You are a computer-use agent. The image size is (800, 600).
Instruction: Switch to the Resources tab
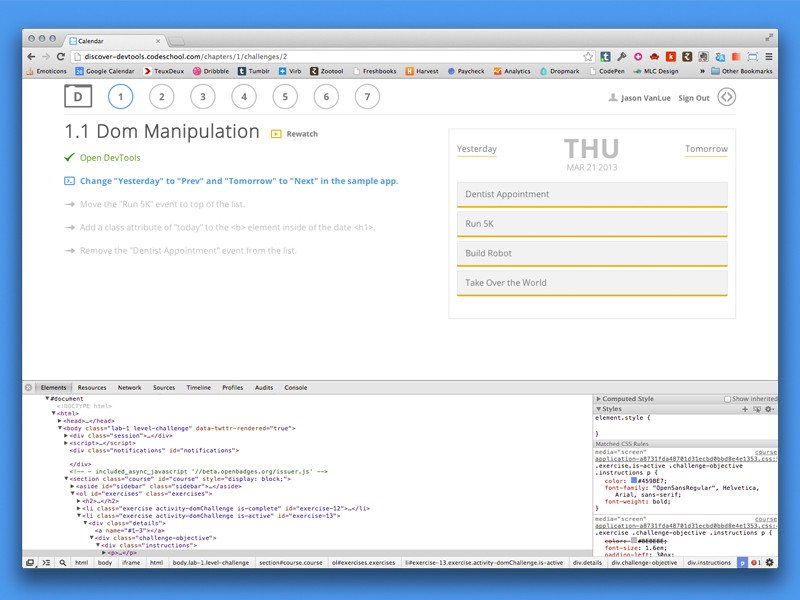pyautogui.click(x=92, y=388)
